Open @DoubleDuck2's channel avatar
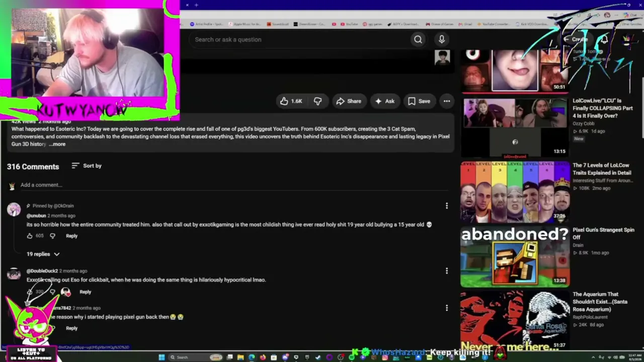The height and width of the screenshot is (362, 644). point(14,274)
